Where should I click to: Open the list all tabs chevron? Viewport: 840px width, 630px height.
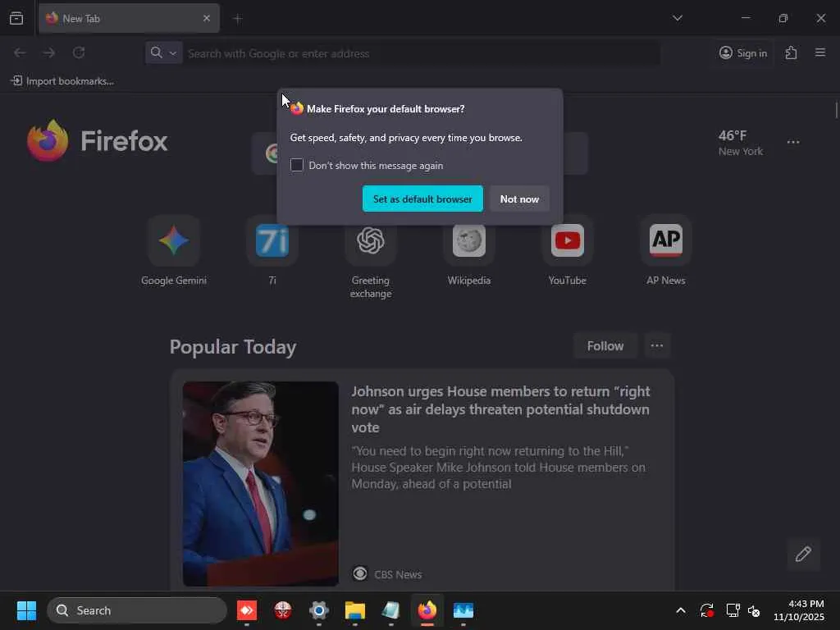pyautogui.click(x=678, y=18)
